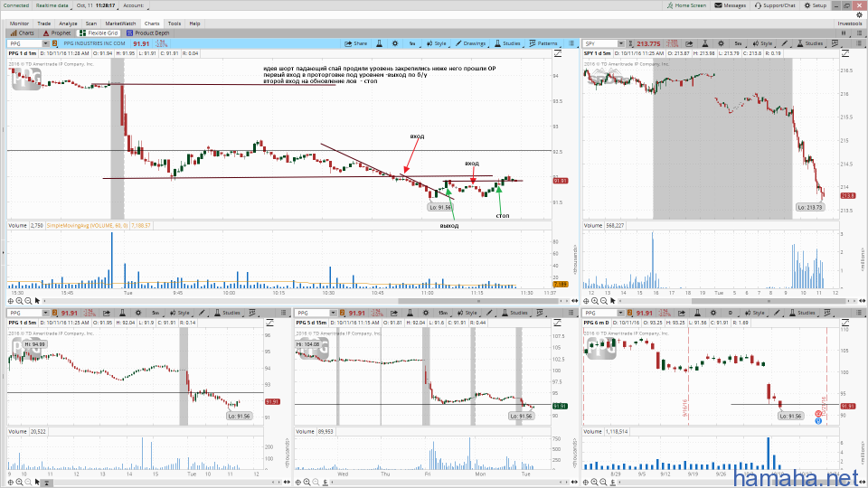Click Share in PPG 1m chart toolbar
This screenshot has width=868, height=488.
356,43
